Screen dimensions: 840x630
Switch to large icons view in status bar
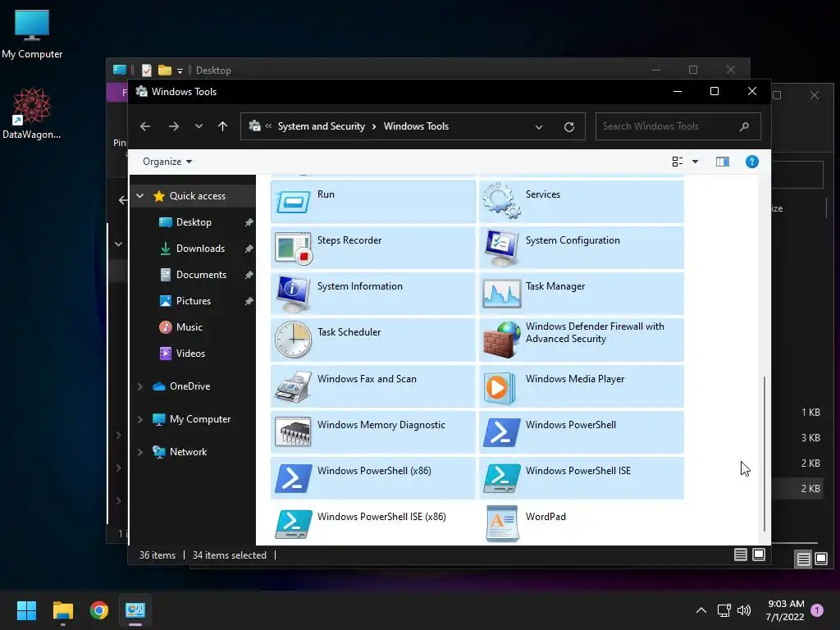point(759,555)
